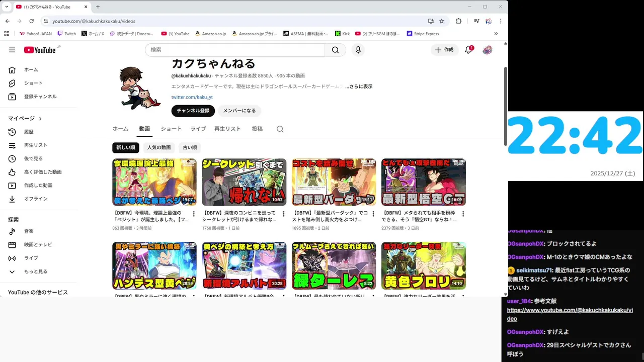Click the search magnifier button

(336, 50)
